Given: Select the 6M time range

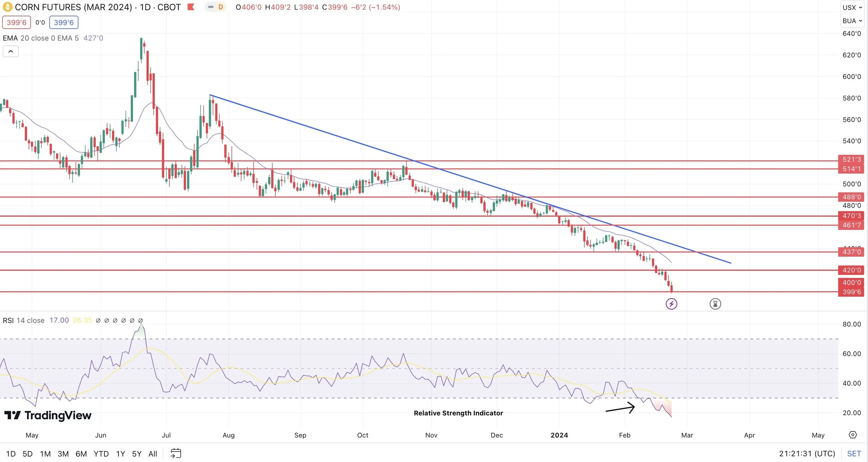Looking at the screenshot, I should 81,454.
